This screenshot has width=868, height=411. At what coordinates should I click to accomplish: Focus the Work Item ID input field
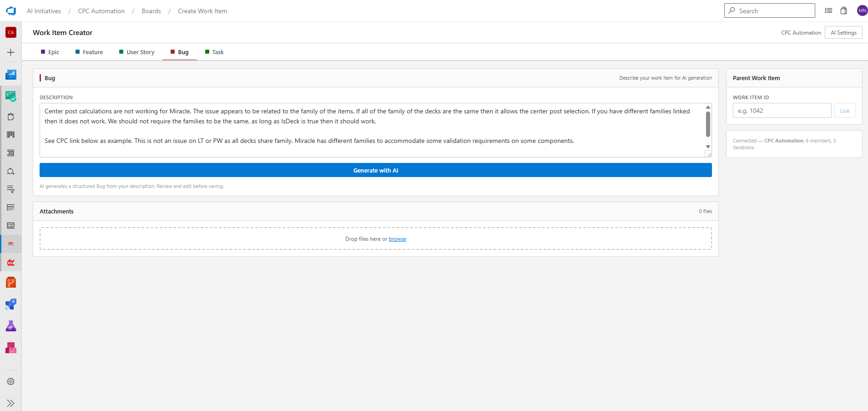click(x=782, y=111)
